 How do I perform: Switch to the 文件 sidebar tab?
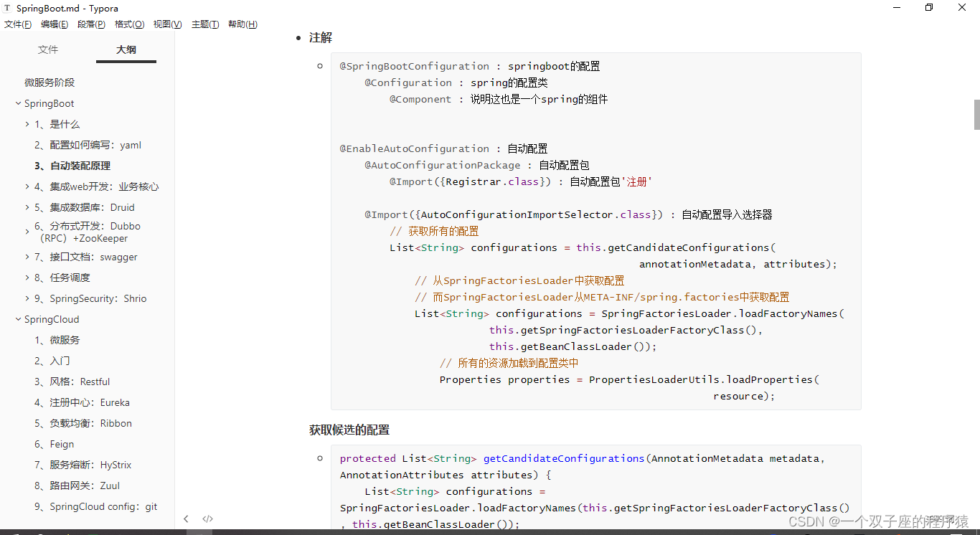pos(48,49)
